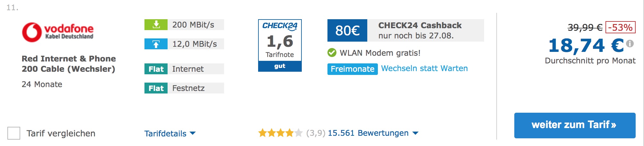Click the blue upload speed icon
This screenshot has height=146, width=644.
click(156, 44)
